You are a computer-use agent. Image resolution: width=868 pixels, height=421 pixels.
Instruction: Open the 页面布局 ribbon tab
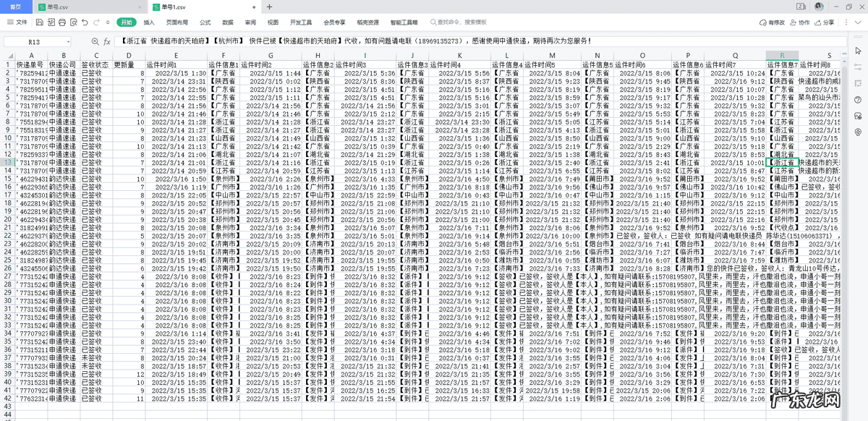[x=177, y=22]
